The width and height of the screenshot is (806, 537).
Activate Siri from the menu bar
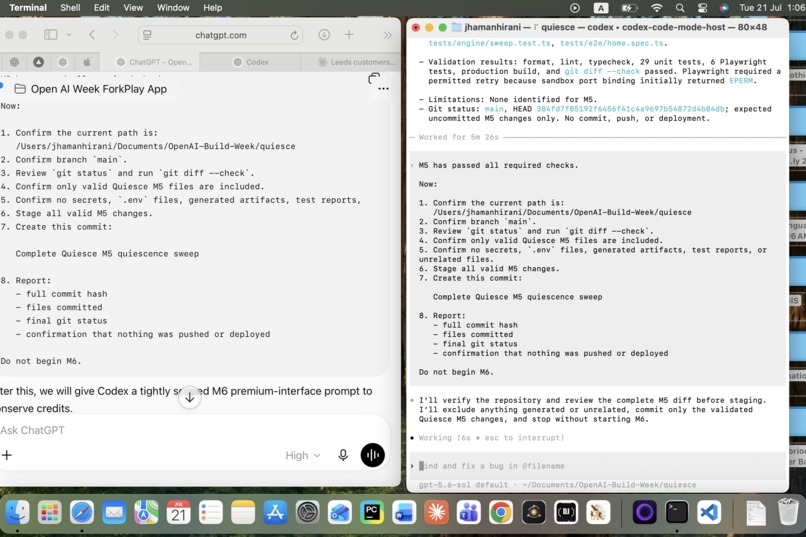(x=724, y=8)
